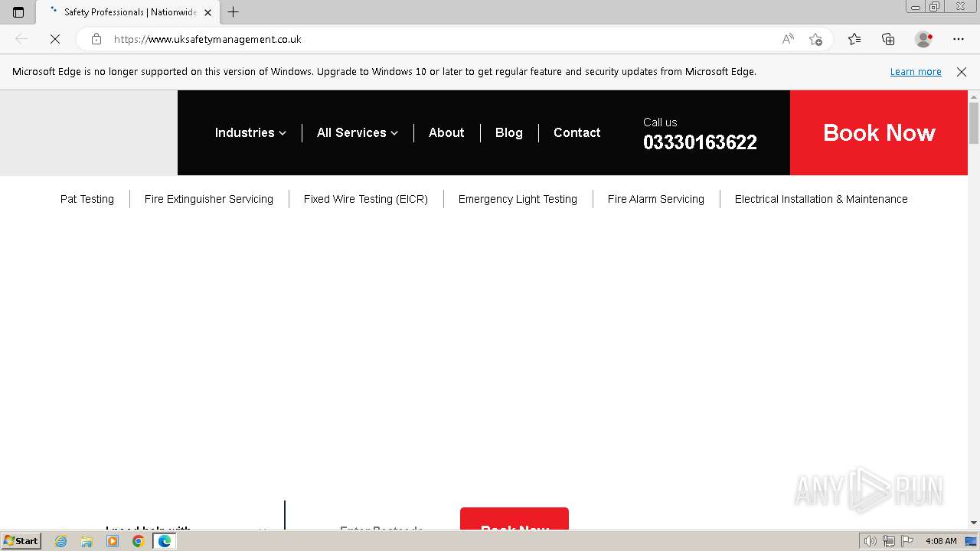Open Electrical Installation & Maintenance page
980x551 pixels.
tap(822, 199)
